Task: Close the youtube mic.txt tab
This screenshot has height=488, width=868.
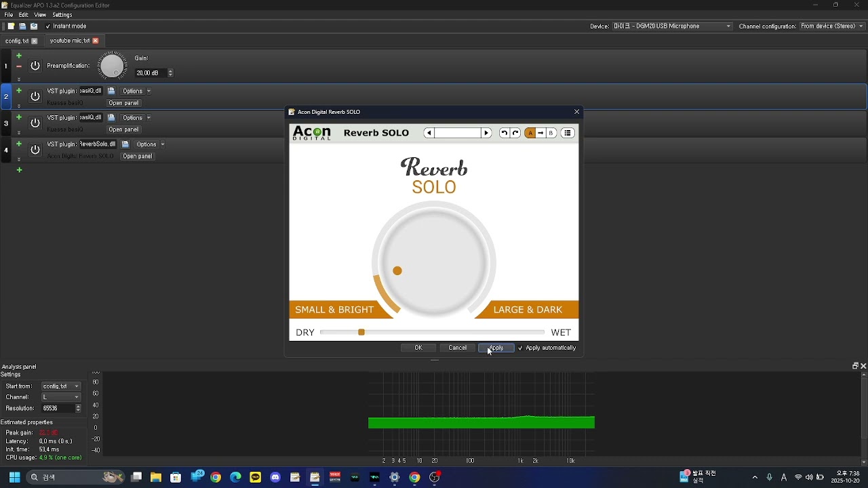Action: [x=96, y=41]
